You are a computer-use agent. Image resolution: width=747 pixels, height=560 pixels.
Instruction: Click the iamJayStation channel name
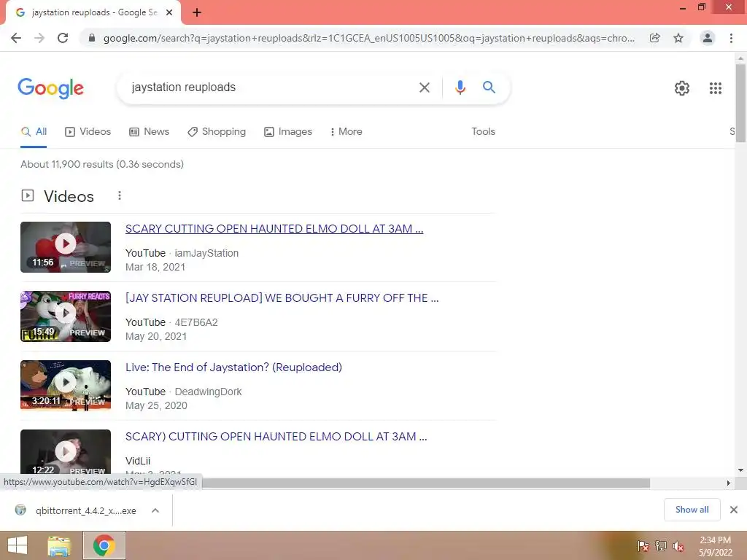pyautogui.click(x=206, y=253)
